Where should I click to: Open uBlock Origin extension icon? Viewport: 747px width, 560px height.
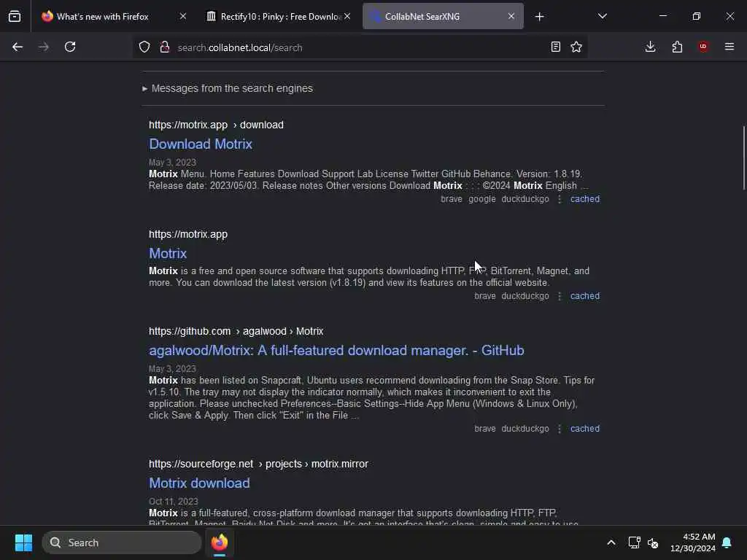click(703, 47)
